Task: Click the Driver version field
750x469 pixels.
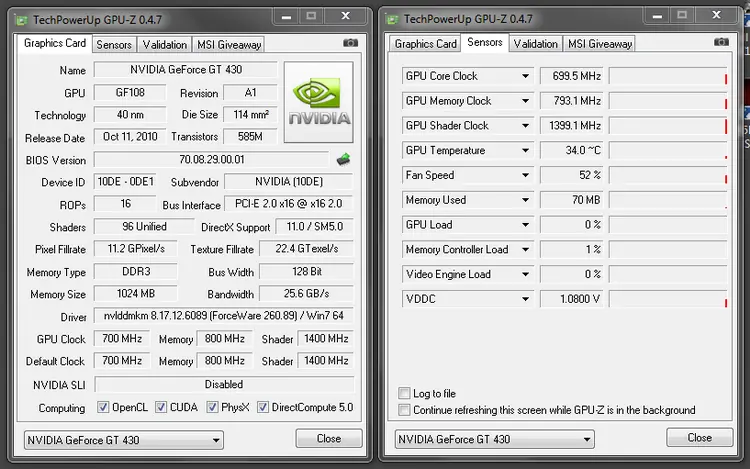Action: point(223,316)
